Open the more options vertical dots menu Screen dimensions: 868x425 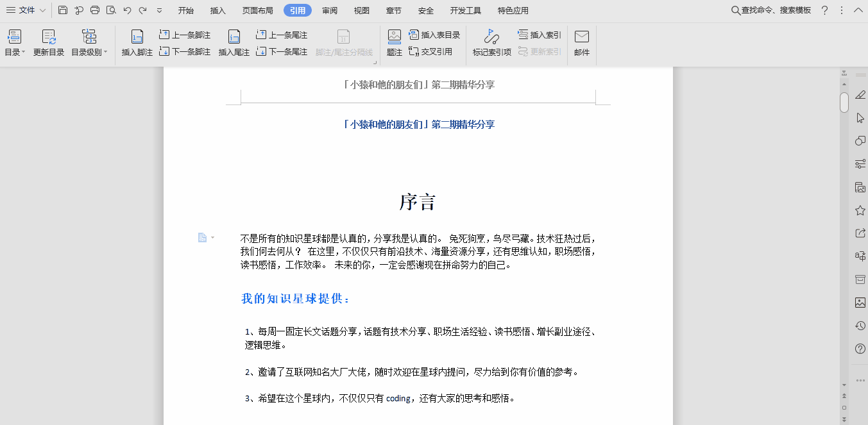click(842, 10)
